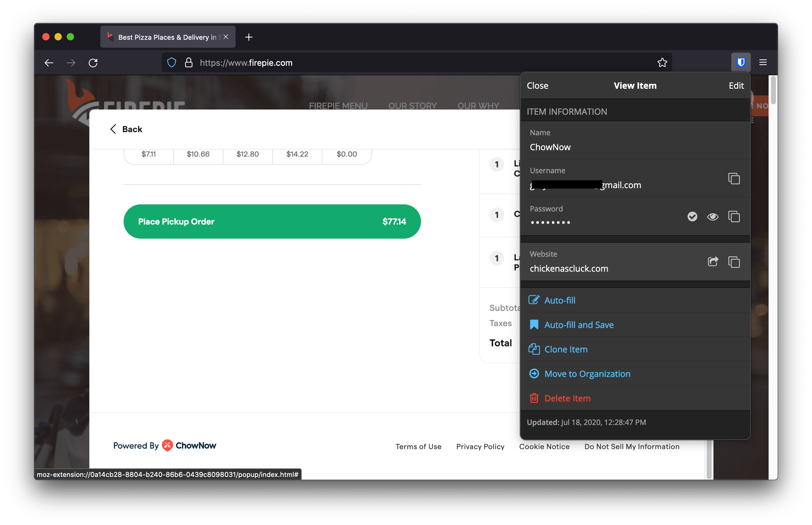Click the Auto-fill pencil icon
Image resolution: width=812 pixels, height=525 pixels.
534,300
